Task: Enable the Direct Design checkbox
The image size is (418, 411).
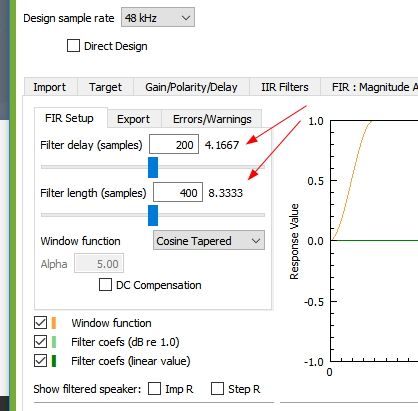Action: 73,46
